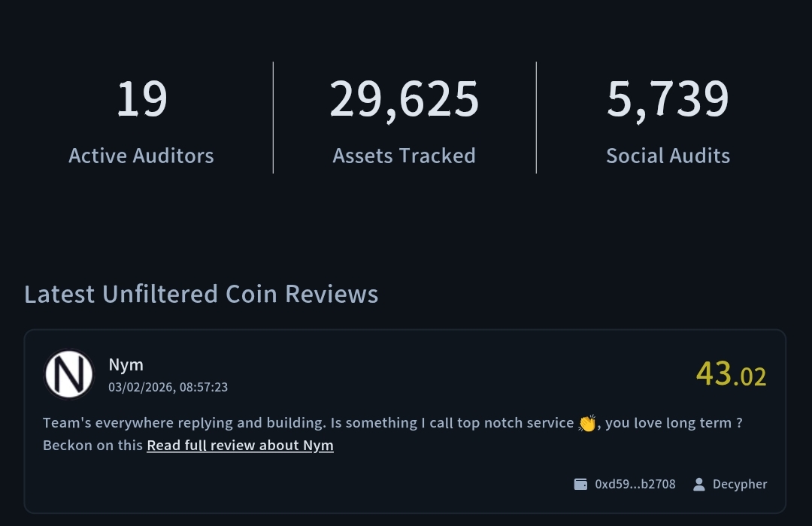The height and width of the screenshot is (526, 812).
Task: Click the Nym coin logo
Action: pos(69,374)
